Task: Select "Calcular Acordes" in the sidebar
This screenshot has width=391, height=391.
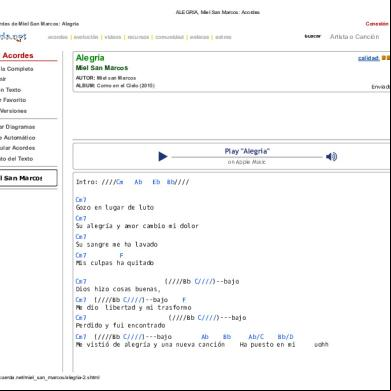Action: pos(17,148)
